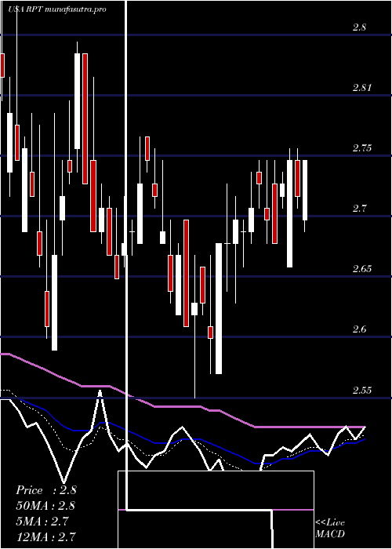The height and width of the screenshot is (549, 392).
Task: Click the 2.75 price axis label
Action: [x=362, y=148]
